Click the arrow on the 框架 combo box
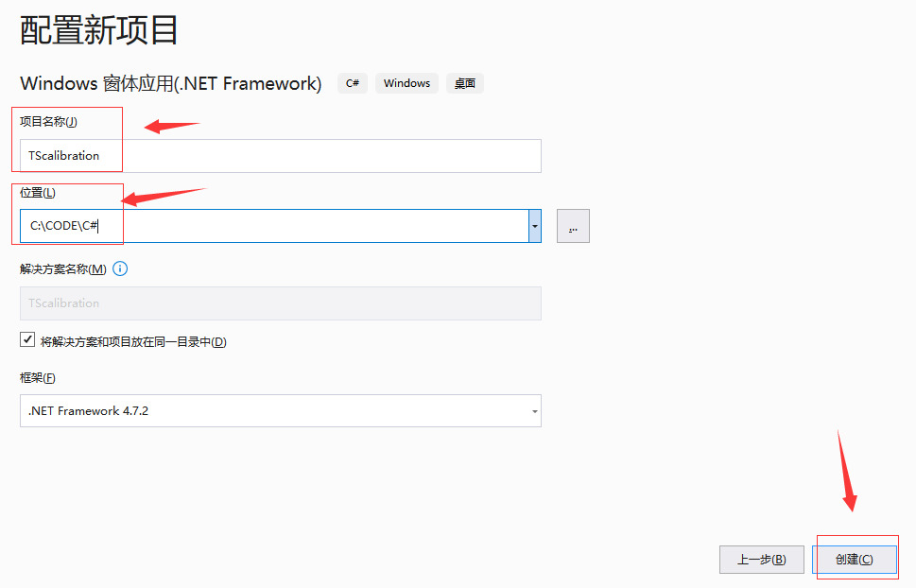This screenshot has height=588, width=916. pyautogui.click(x=534, y=412)
